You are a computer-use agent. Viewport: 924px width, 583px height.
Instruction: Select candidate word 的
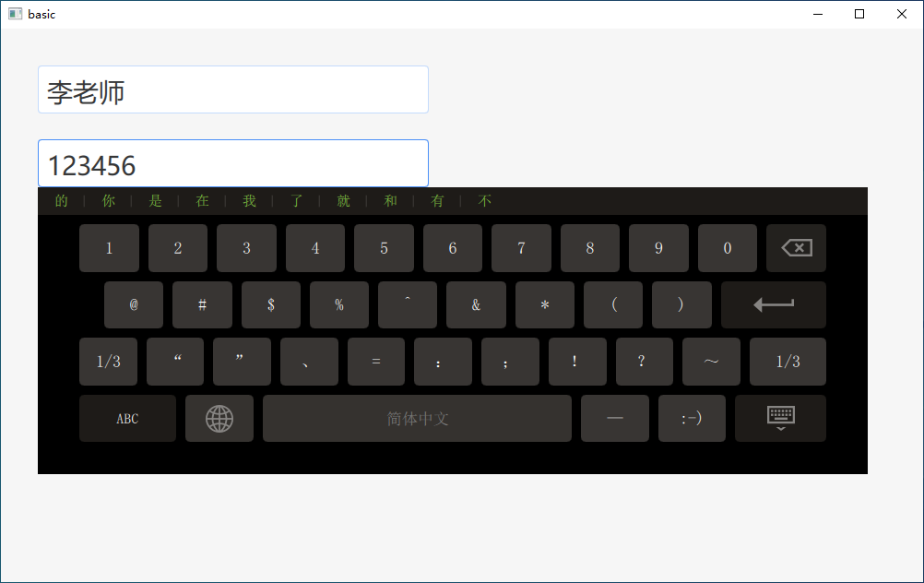coord(61,201)
